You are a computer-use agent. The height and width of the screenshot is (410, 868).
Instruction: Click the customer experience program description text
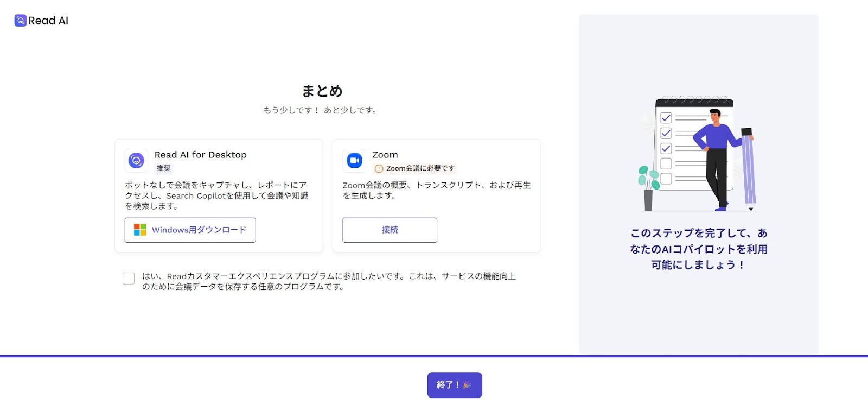tap(329, 281)
